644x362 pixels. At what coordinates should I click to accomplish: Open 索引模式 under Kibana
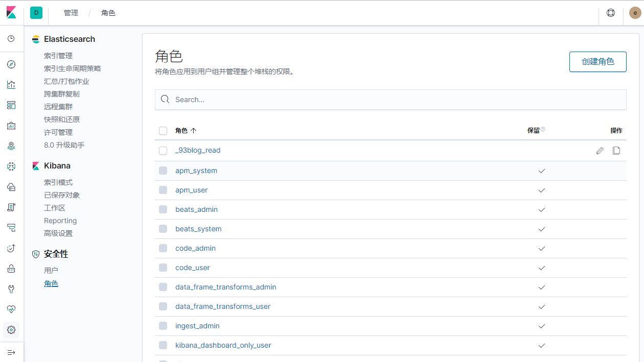point(58,182)
